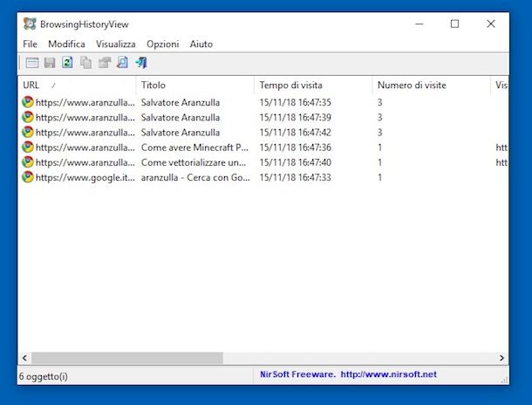Click visit count 3 in 16:47:35 row
The image size is (532, 405).
380,102
